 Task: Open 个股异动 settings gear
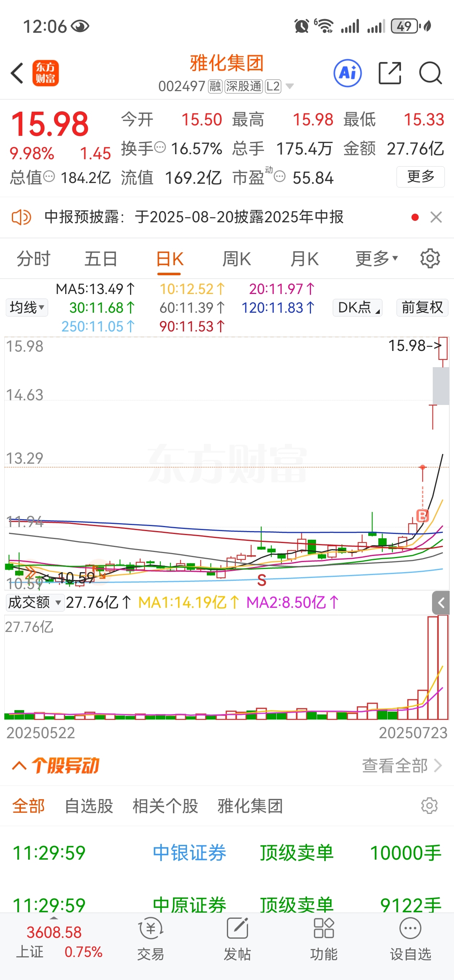429,805
